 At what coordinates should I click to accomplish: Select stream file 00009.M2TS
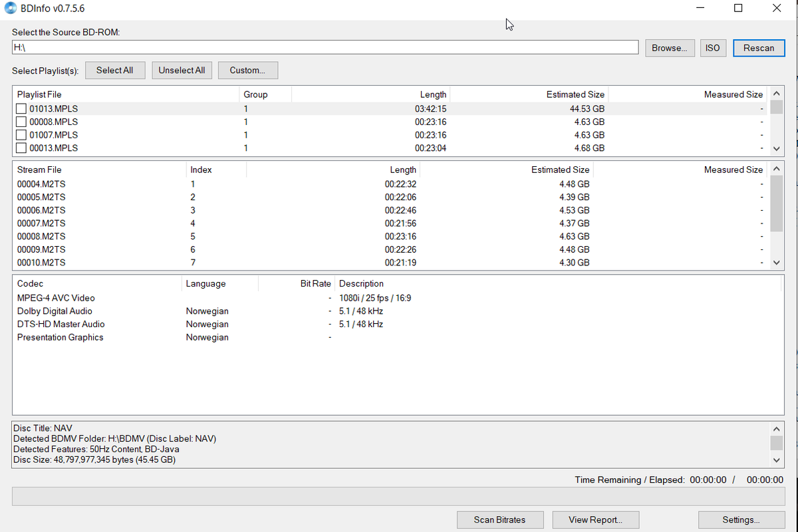pyautogui.click(x=391, y=249)
